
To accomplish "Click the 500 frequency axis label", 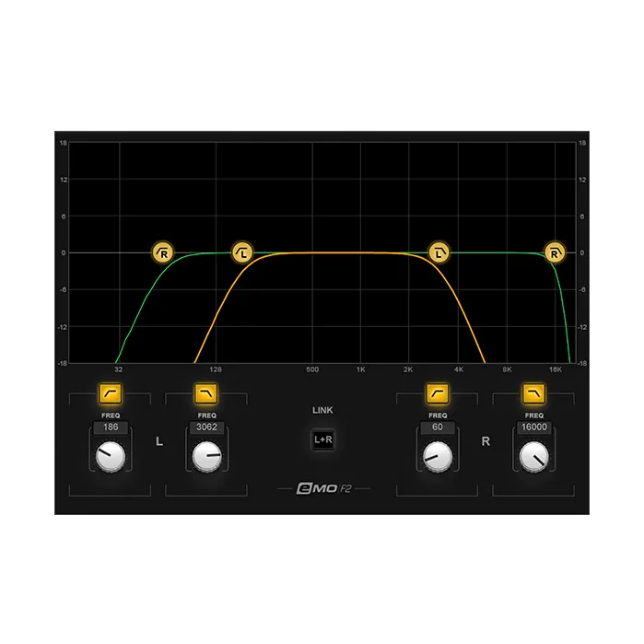I will pyautogui.click(x=312, y=369).
